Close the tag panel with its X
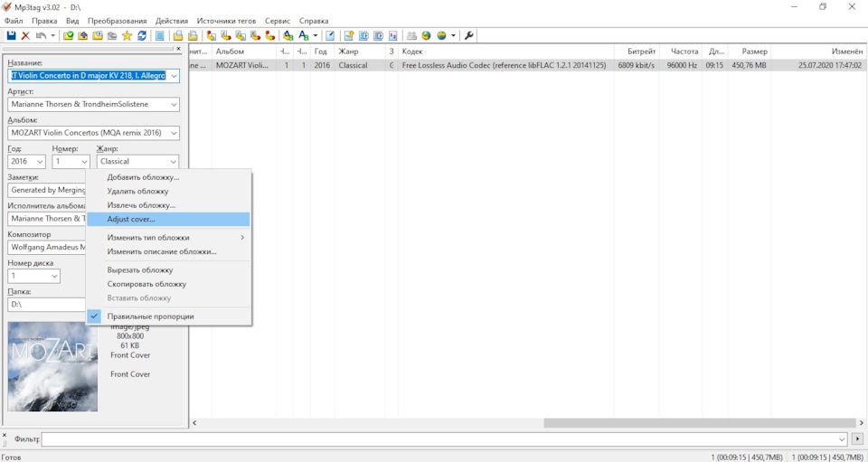Image resolution: width=868 pixels, height=462 pixels. point(179,49)
